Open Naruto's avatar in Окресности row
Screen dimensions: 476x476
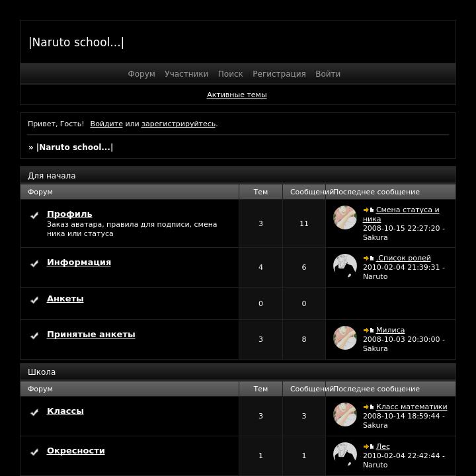tap(345, 454)
